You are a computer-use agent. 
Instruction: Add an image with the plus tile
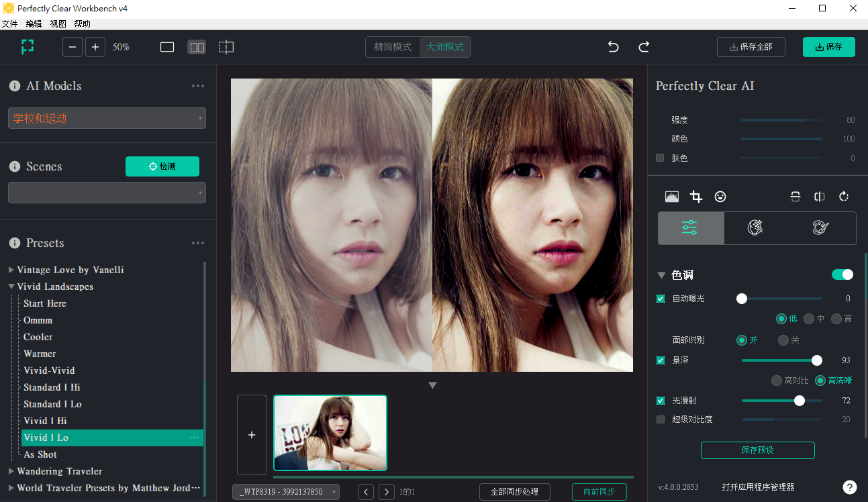pos(252,435)
